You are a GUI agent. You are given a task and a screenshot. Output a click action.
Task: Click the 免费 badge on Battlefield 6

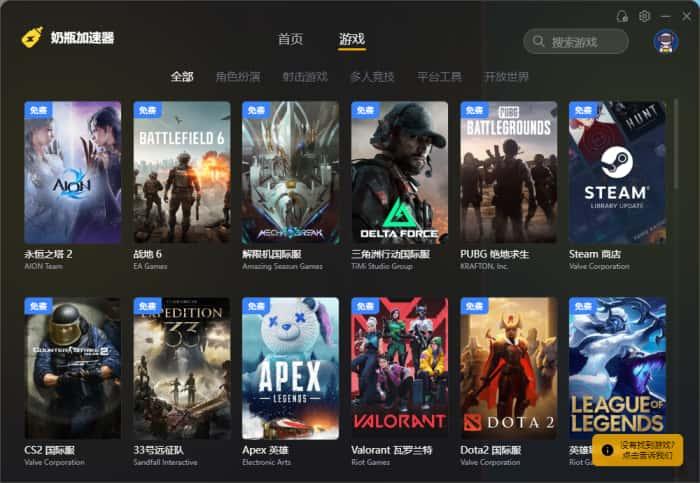(147, 110)
